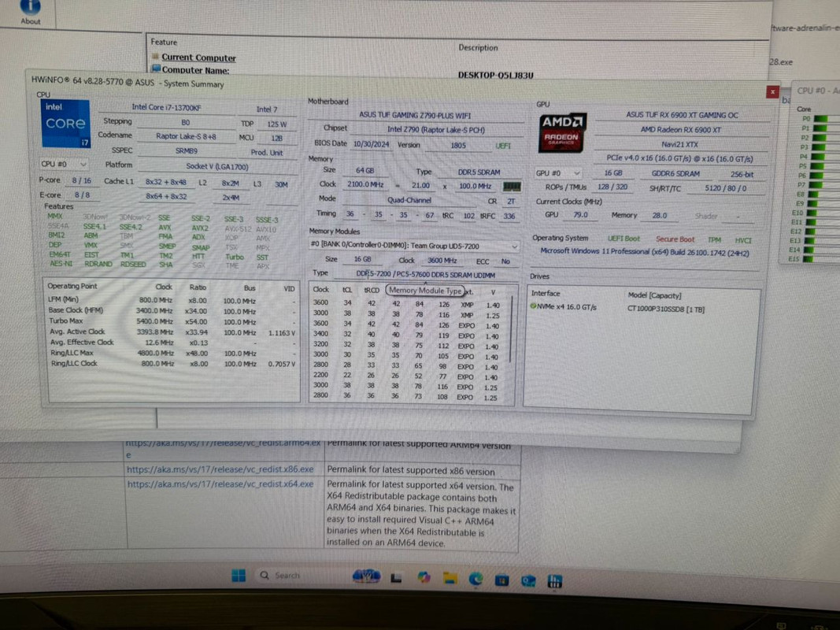The image size is (840, 630).
Task: Click the BIOS date 10/30/2024 field
Action: click(x=372, y=144)
